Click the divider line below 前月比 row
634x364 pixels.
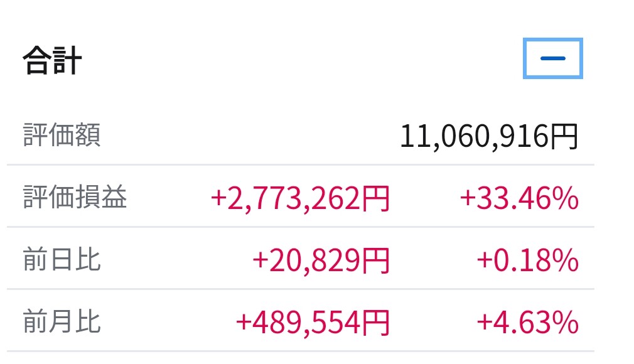click(300, 350)
